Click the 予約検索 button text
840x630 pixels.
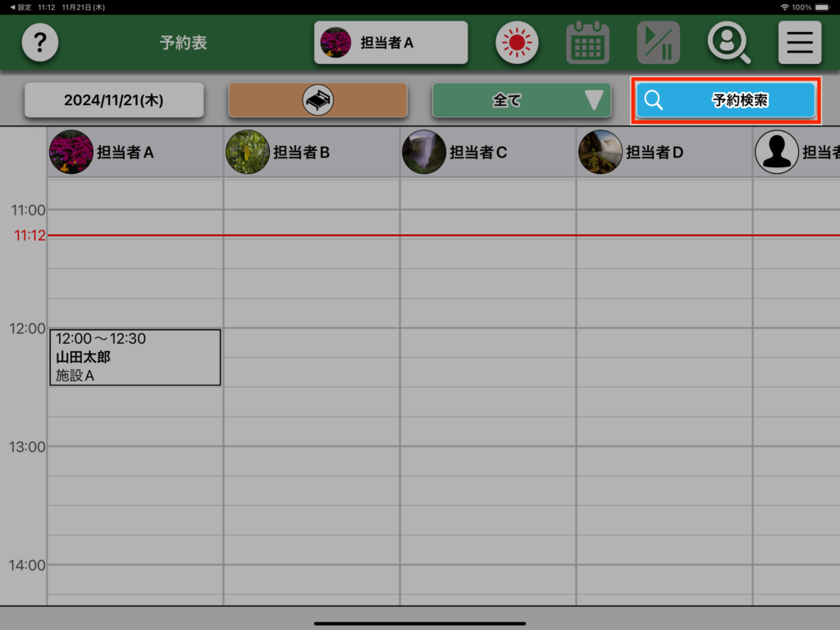point(739,100)
